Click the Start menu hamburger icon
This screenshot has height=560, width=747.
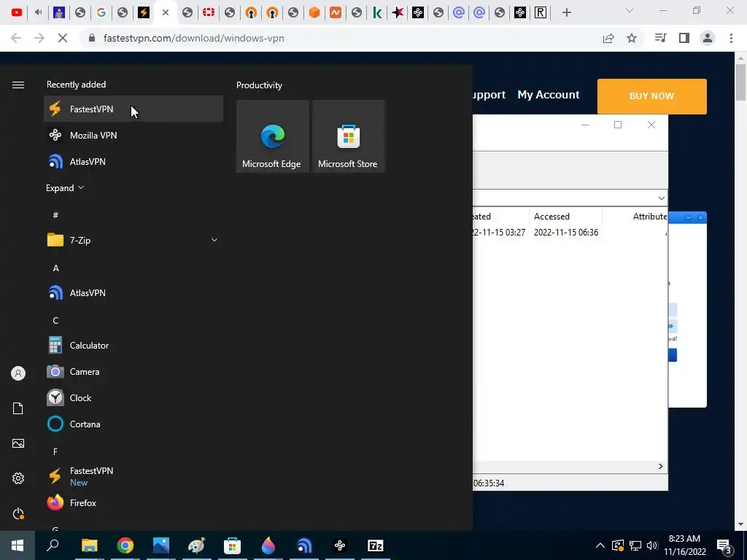18,85
